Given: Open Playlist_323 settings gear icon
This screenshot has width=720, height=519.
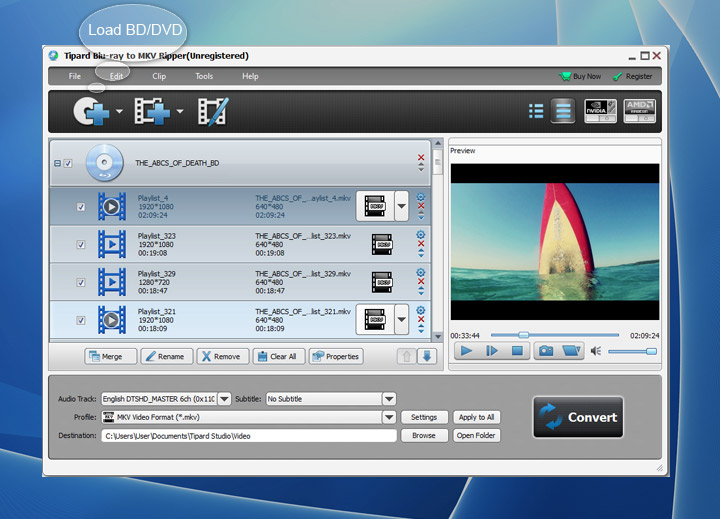Looking at the screenshot, I should pyautogui.click(x=421, y=235).
